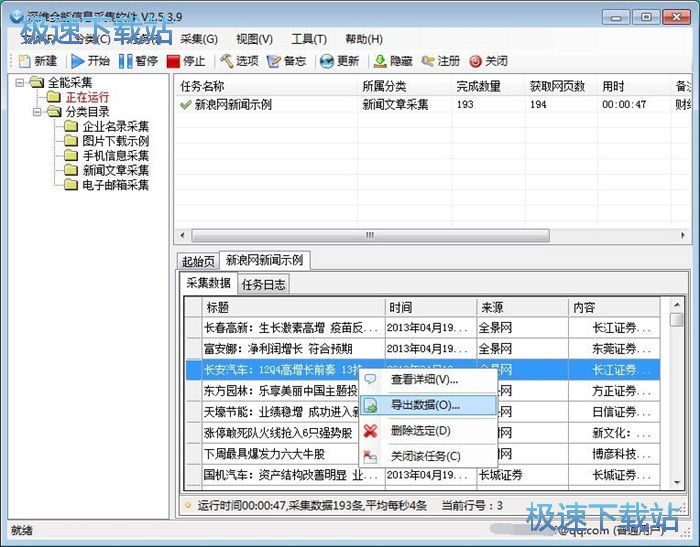
Task: Click 更新 update globe icon
Action: [327, 61]
